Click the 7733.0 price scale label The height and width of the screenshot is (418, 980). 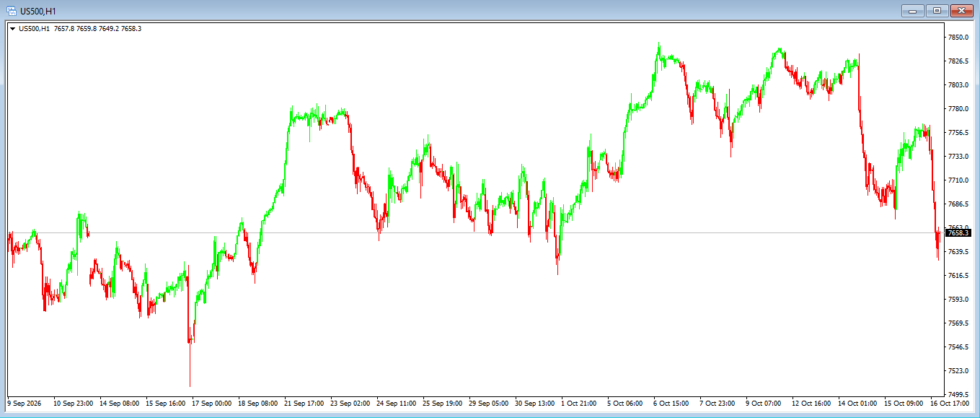point(958,156)
